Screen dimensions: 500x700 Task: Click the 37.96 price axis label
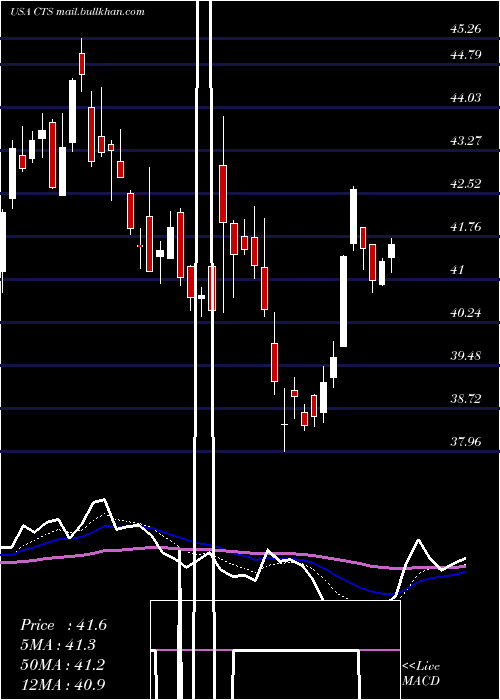[x=466, y=442]
